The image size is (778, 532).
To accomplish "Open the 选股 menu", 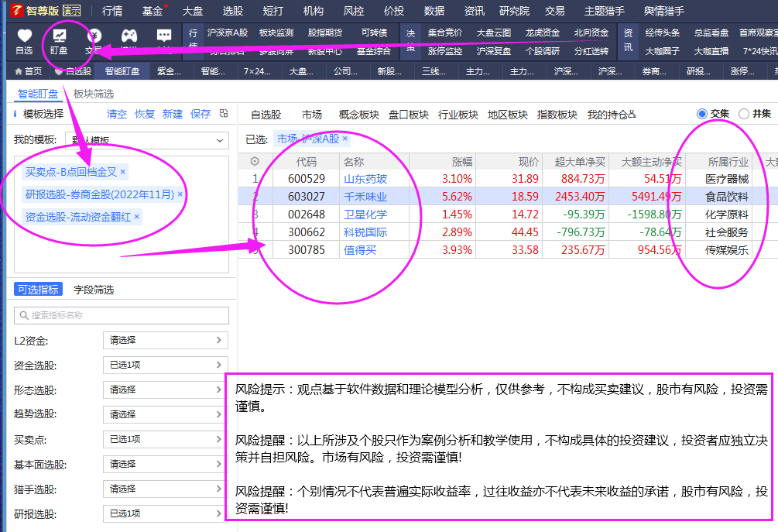I will 233,11.
